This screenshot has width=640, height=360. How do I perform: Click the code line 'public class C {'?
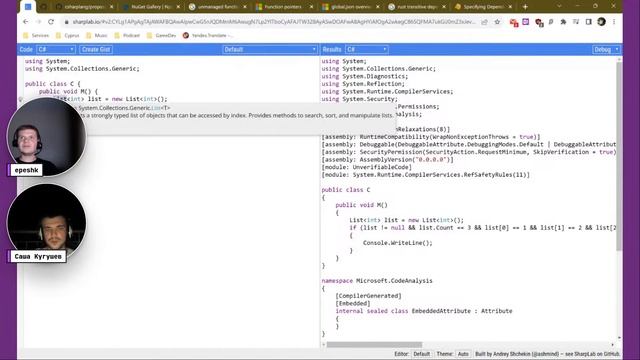pos(53,84)
